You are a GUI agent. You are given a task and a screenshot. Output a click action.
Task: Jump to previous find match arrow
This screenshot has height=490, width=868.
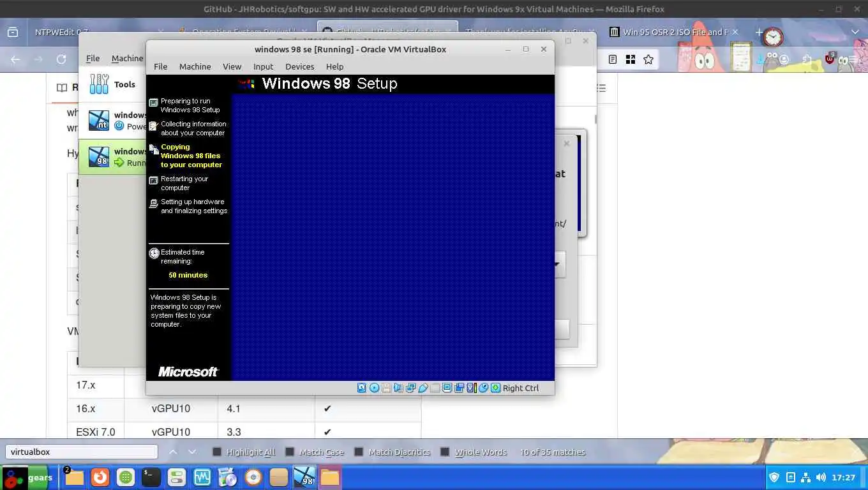click(173, 452)
